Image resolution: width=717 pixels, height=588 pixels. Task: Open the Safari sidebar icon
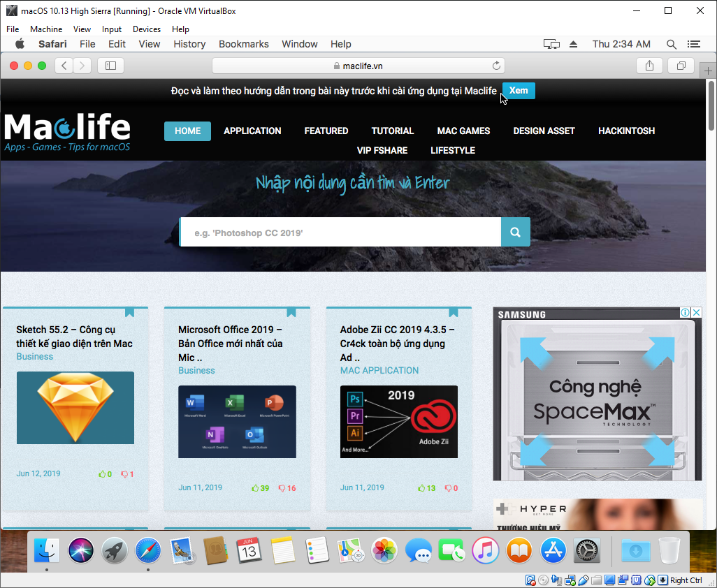click(110, 64)
